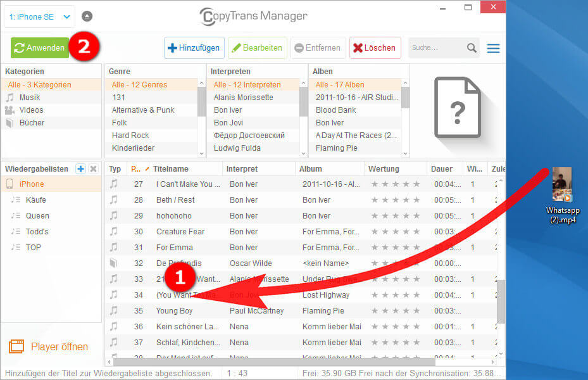Viewport: 588px width, 380px height.
Task: Select A Day At The Races album
Action: [355, 136]
